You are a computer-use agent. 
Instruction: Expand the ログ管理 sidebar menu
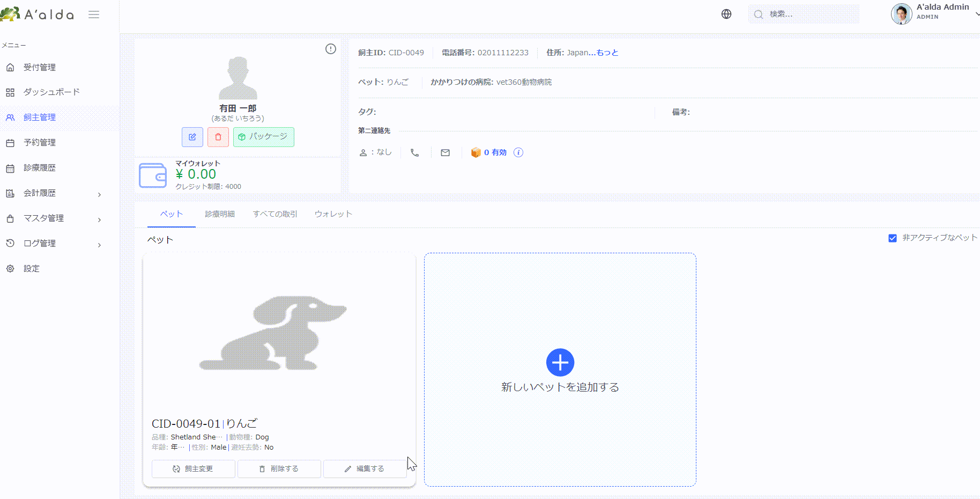point(54,244)
